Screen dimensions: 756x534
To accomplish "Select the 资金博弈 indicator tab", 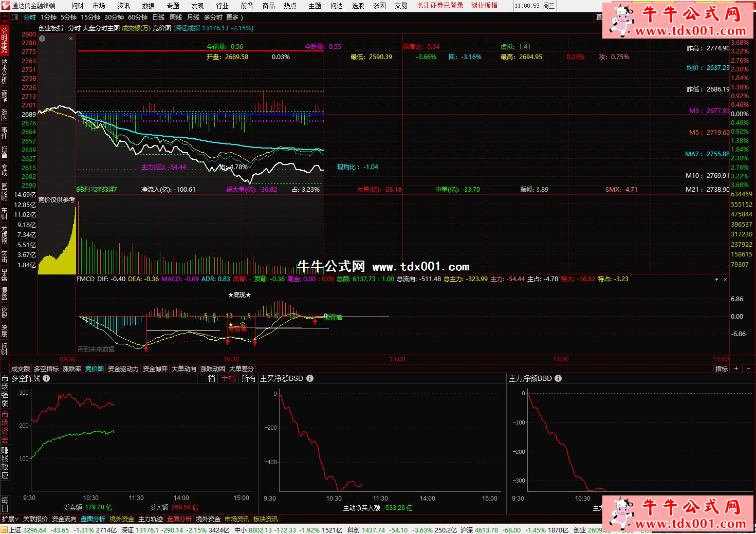I will pos(155,369).
